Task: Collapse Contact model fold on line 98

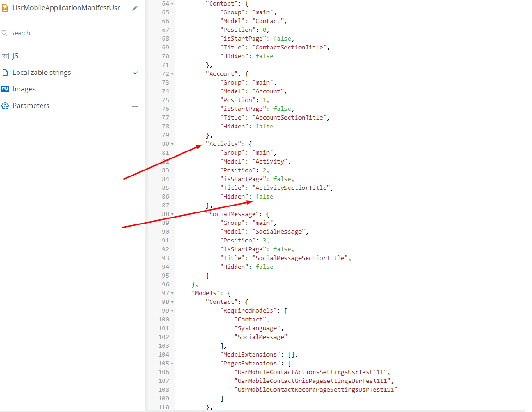Action: click(172, 302)
